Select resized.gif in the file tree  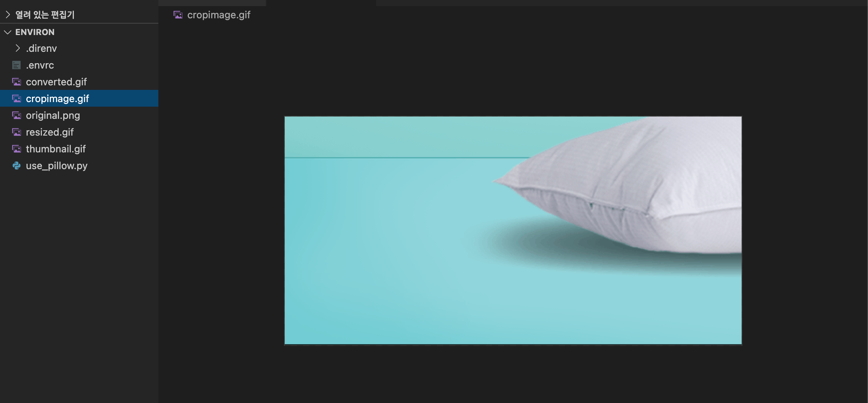49,132
